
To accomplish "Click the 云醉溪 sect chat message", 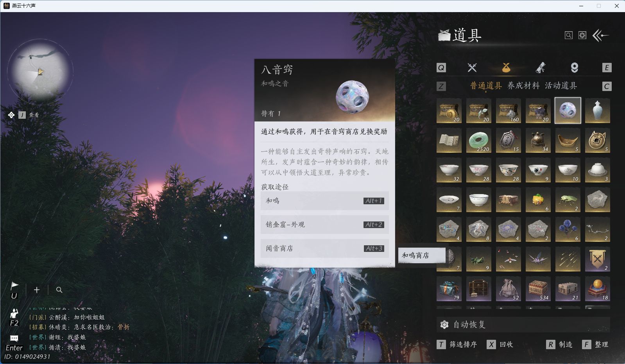I will coord(67,318).
